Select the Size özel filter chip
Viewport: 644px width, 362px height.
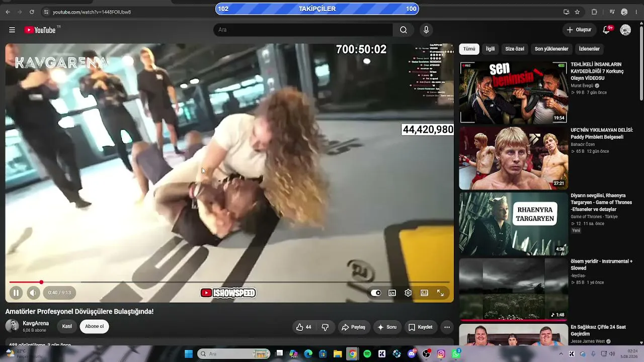[x=515, y=49]
